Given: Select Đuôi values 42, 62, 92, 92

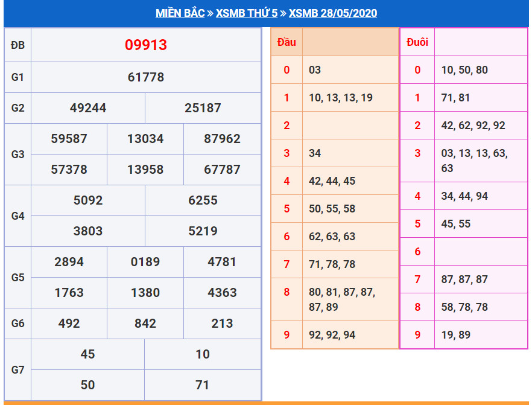Looking at the screenshot, I should (473, 126).
